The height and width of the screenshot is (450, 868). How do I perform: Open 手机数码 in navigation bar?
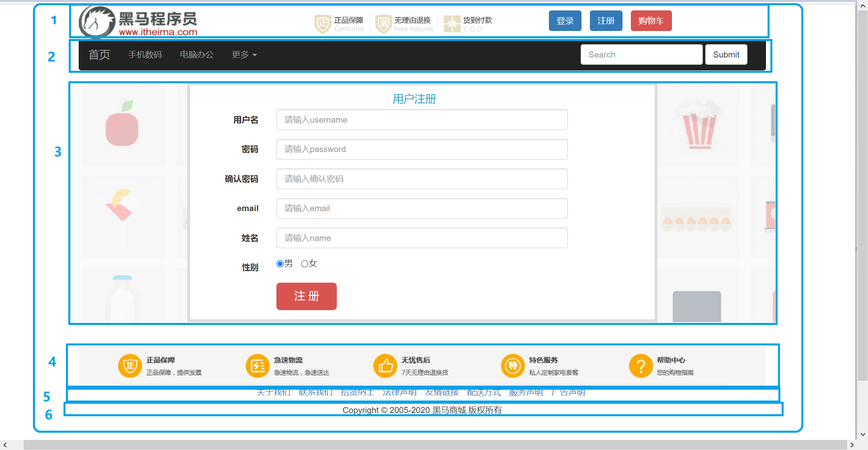pyautogui.click(x=145, y=55)
